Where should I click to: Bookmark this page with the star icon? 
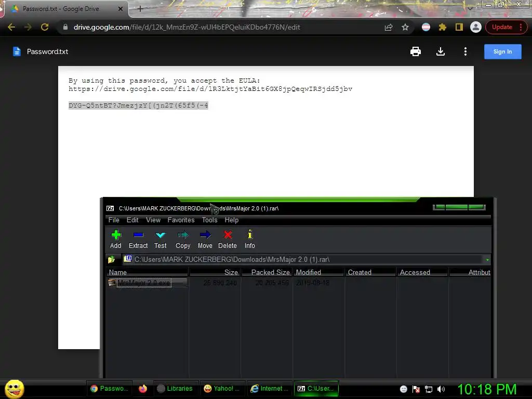[x=405, y=27]
